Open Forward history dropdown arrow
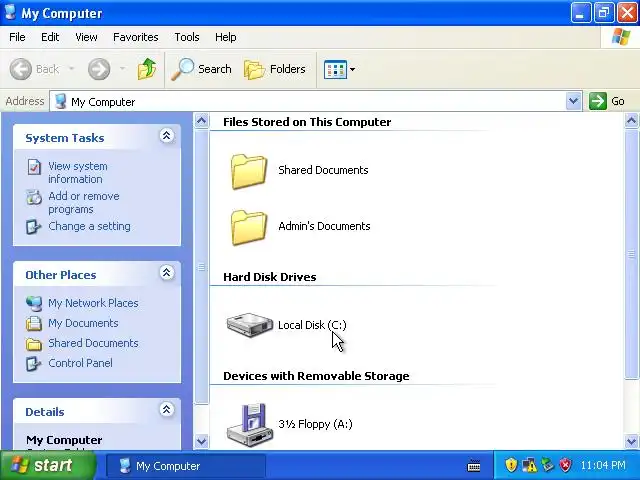Screen dimensions: 640x480 coord(122,69)
